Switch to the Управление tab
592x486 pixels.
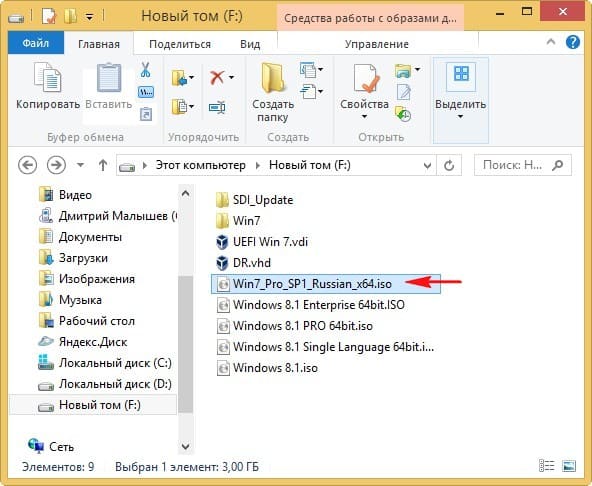point(377,44)
